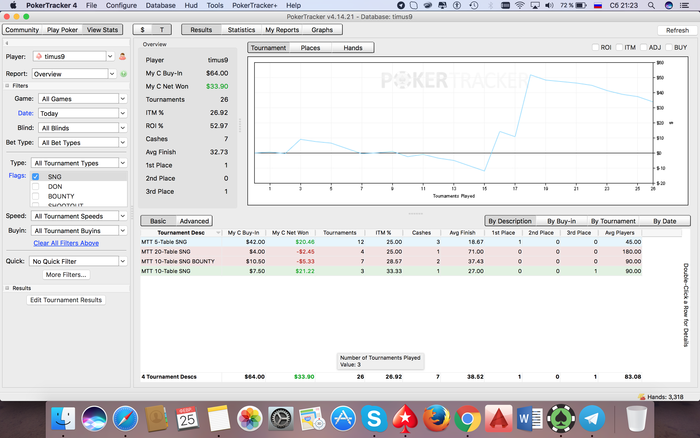Open Finder from the dock
This screenshot has height=438, width=700.
click(x=63, y=419)
